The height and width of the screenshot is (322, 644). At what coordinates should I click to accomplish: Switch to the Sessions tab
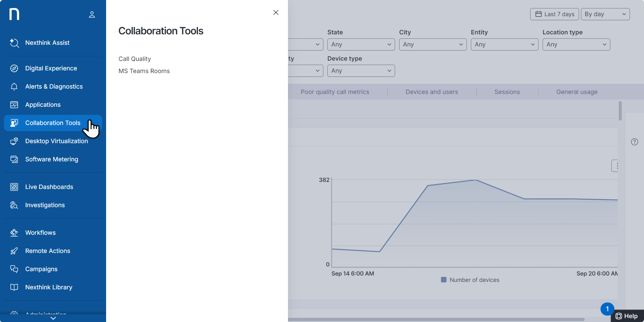pyautogui.click(x=507, y=92)
